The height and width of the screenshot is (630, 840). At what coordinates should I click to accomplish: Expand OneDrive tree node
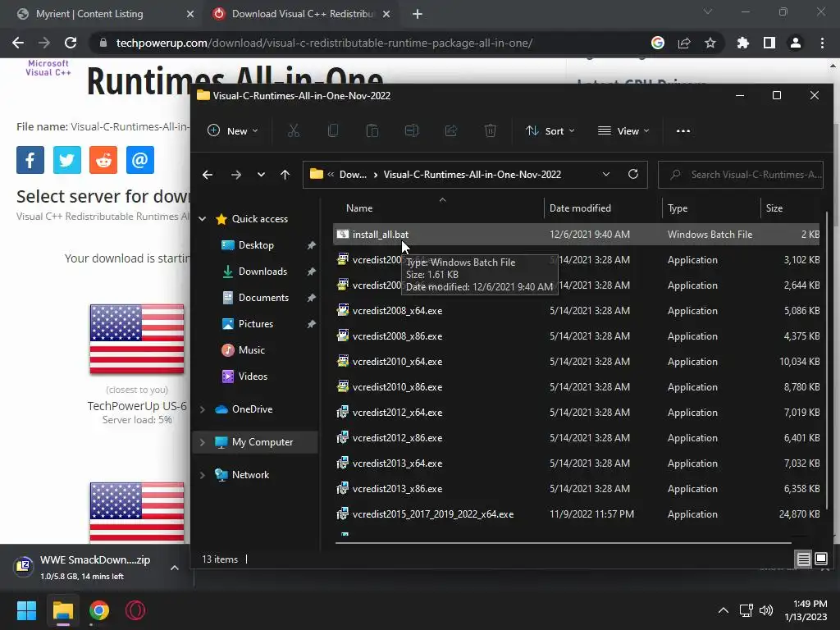click(203, 409)
